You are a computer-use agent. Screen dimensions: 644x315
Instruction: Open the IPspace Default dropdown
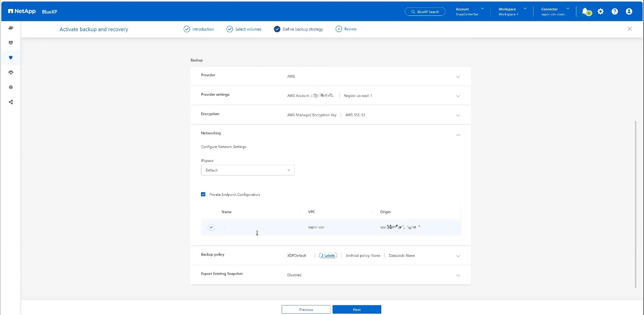247,170
